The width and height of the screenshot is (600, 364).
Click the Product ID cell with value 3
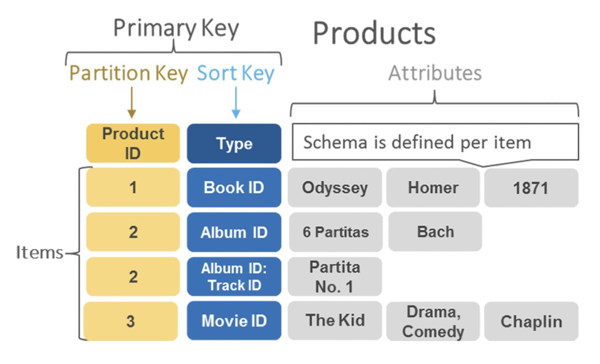[x=131, y=321]
